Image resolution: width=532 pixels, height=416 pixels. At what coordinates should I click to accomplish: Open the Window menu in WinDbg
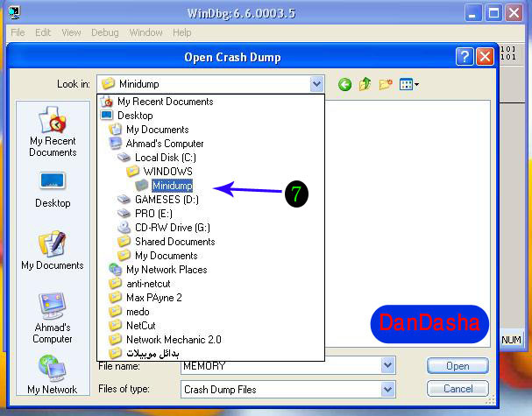pos(145,32)
